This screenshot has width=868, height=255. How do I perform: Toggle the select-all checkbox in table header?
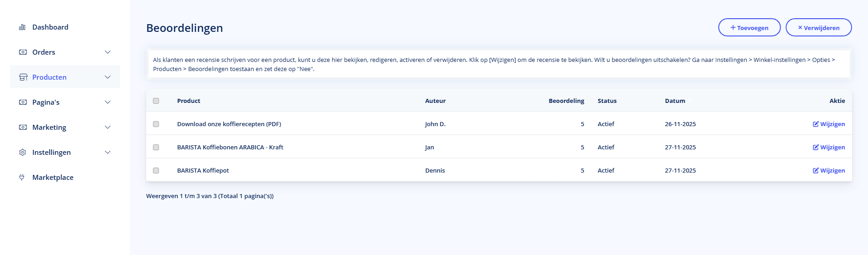click(156, 101)
